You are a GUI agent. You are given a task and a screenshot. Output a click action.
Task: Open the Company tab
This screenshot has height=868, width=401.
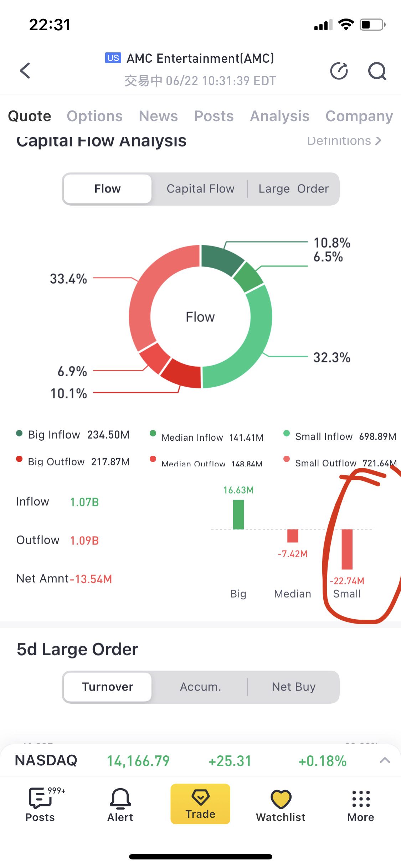point(359,116)
